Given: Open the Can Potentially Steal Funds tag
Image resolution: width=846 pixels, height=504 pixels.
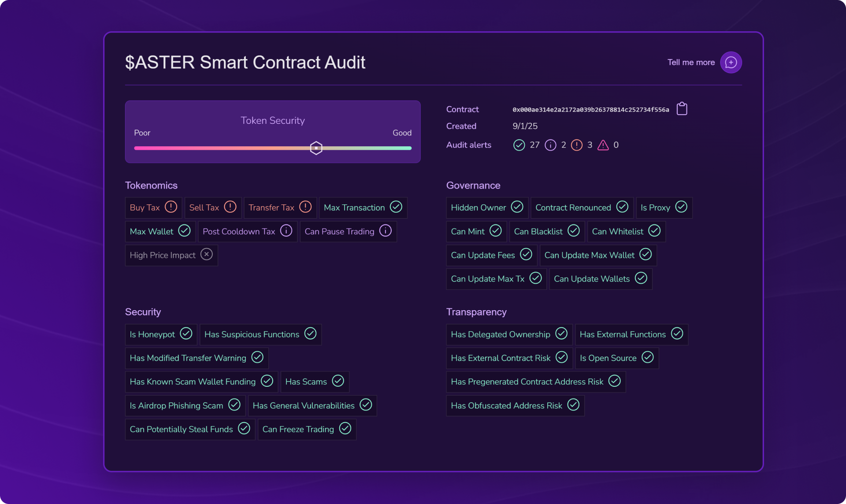Looking at the screenshot, I should [x=190, y=429].
